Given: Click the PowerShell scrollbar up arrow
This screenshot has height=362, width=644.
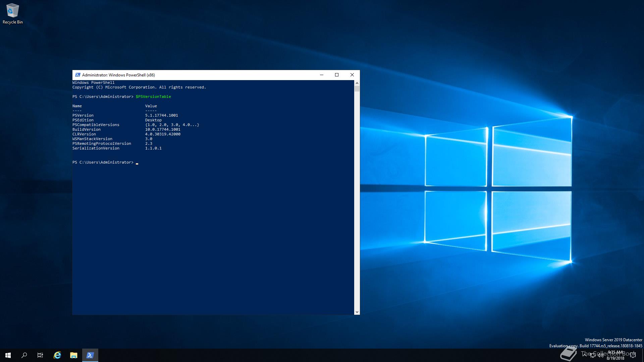Looking at the screenshot, I should pyautogui.click(x=357, y=83).
